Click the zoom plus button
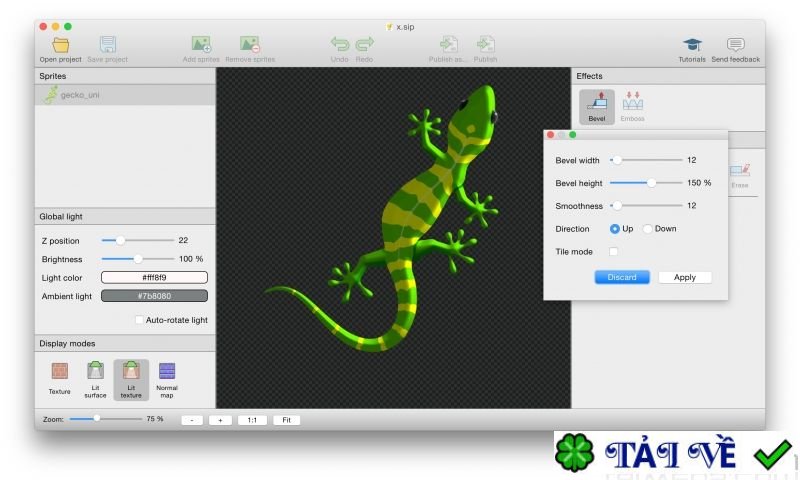This screenshot has height=480, width=800. click(220, 420)
